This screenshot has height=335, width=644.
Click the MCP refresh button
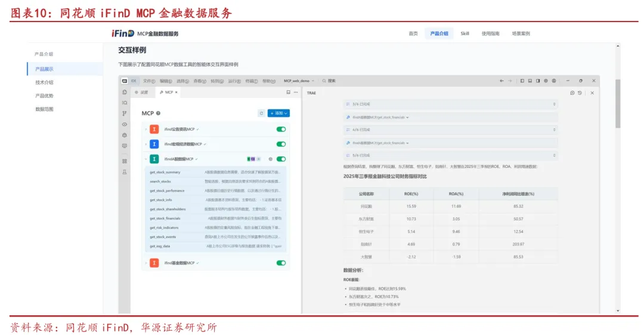point(261,113)
